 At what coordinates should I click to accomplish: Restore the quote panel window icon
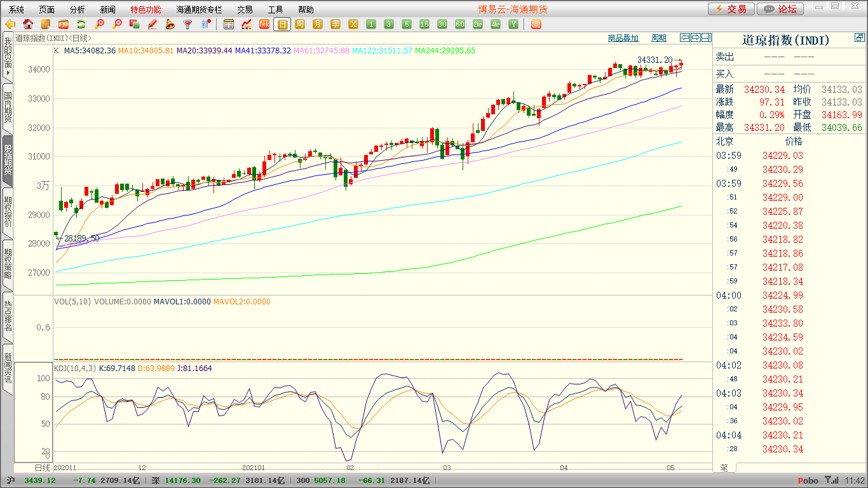pos(860,38)
